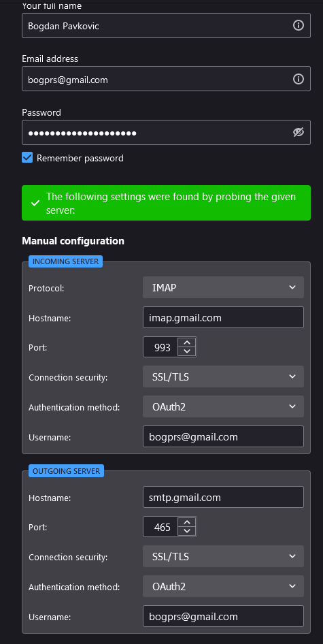Uncheck the Remember password checkbox

(x=27, y=158)
